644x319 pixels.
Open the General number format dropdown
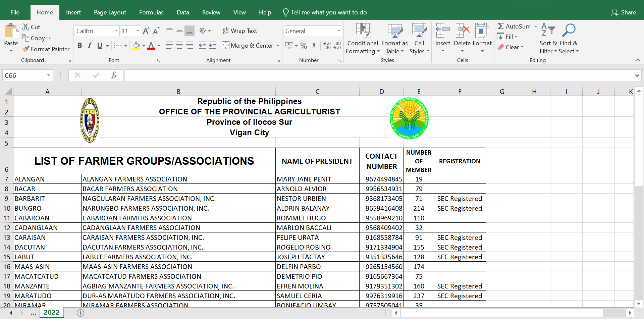(x=339, y=31)
